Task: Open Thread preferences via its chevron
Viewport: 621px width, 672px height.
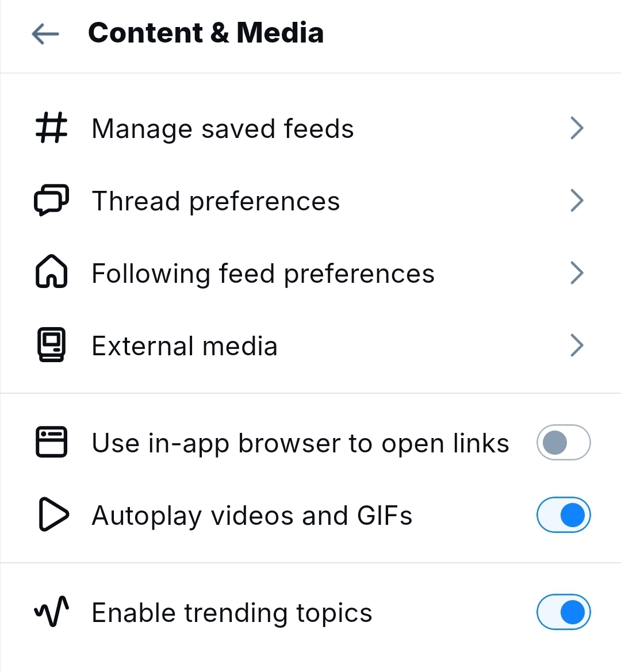Action: 576,201
